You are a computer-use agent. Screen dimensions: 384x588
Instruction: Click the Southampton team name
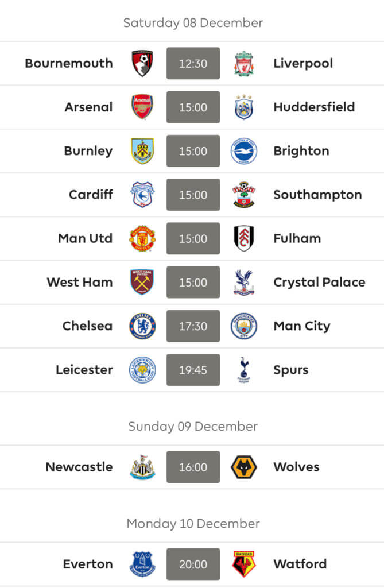coord(317,195)
